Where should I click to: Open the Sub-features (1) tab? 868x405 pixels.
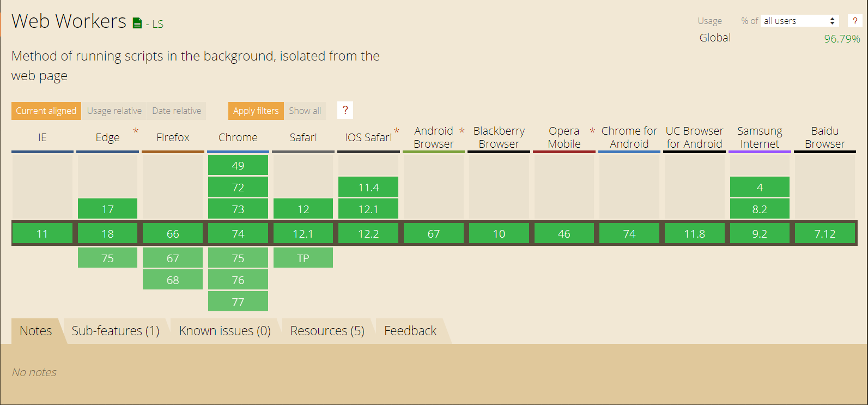pos(116,331)
